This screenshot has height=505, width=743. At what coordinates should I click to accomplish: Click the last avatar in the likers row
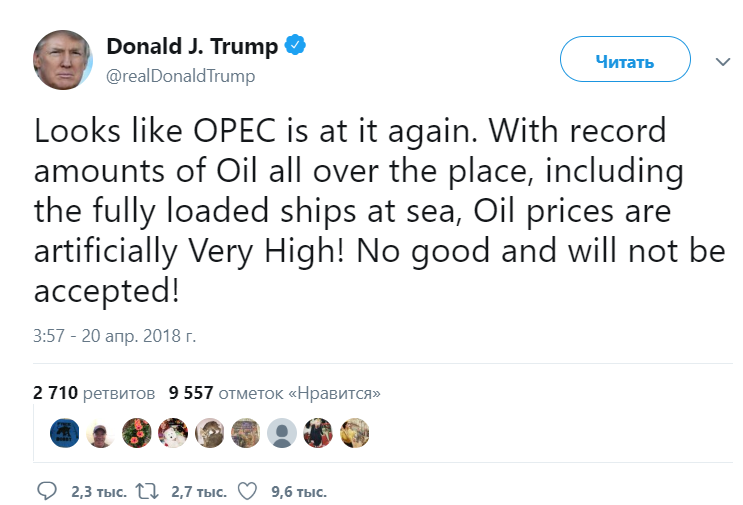tap(355, 433)
